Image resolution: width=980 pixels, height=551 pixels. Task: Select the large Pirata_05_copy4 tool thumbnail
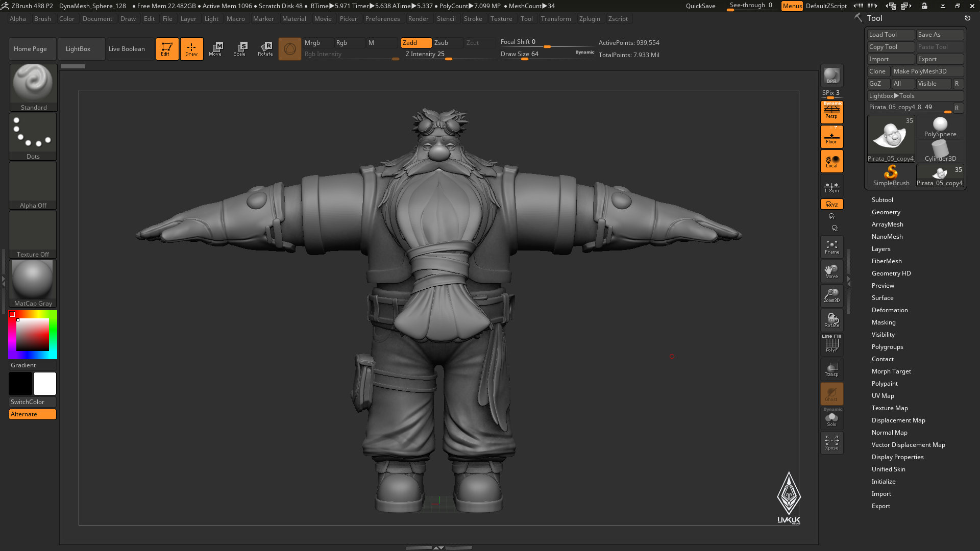[891, 139]
